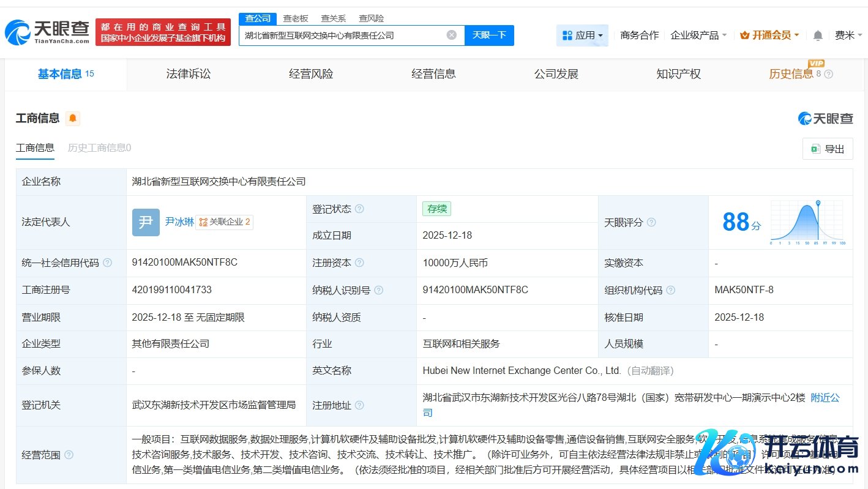This screenshot has width=868, height=489.
Task: Click the company name search input field
Action: 343,35
